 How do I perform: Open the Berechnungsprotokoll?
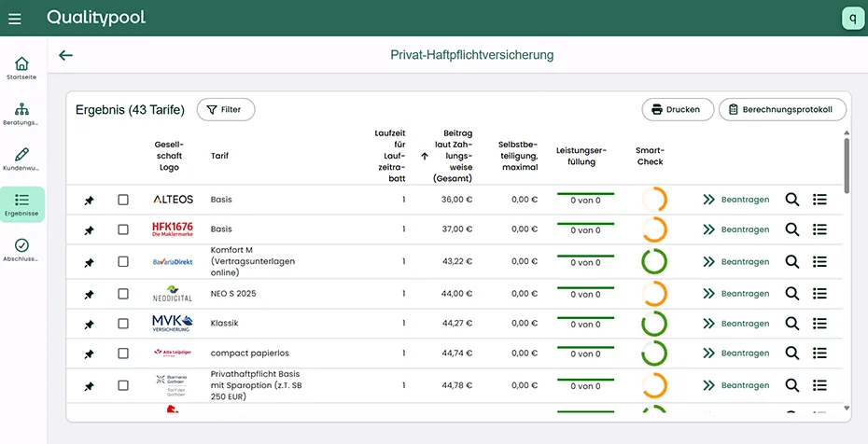[783, 109]
